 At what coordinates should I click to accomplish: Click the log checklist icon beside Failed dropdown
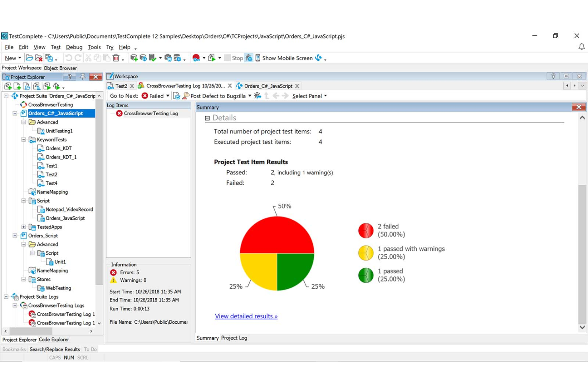[x=177, y=96]
